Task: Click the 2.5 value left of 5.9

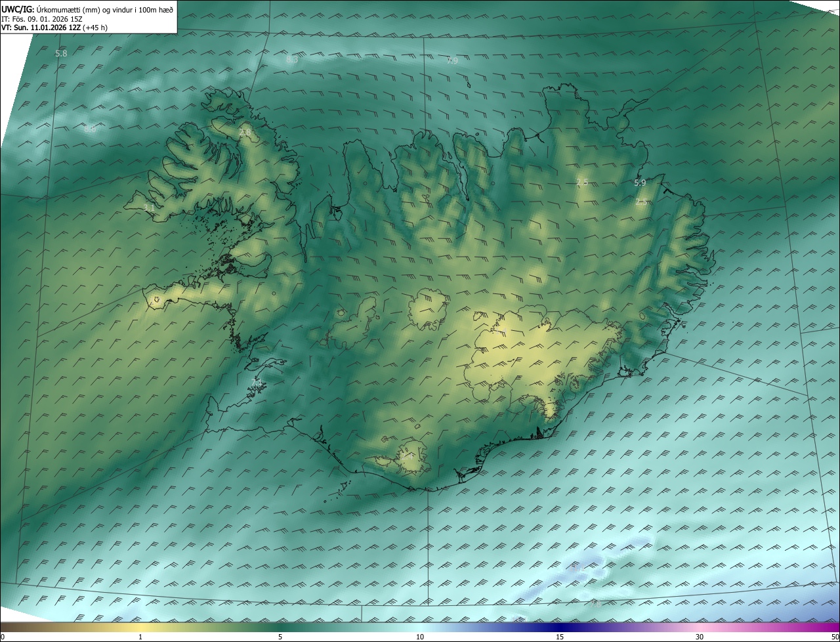Action: pyautogui.click(x=582, y=182)
